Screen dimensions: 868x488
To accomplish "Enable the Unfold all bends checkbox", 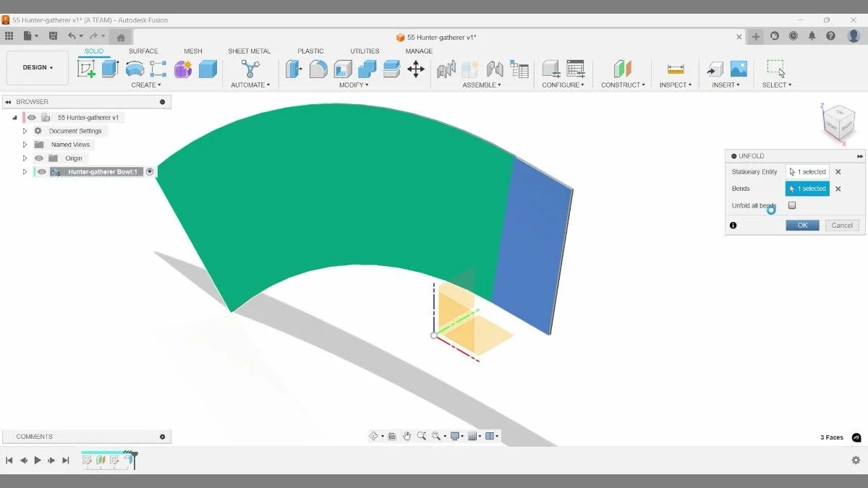I will pyautogui.click(x=791, y=205).
